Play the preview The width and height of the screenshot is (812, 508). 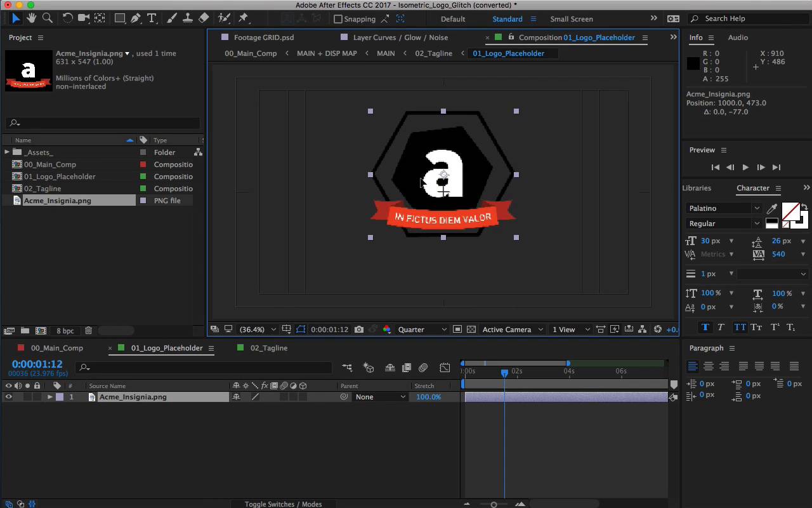(x=745, y=167)
